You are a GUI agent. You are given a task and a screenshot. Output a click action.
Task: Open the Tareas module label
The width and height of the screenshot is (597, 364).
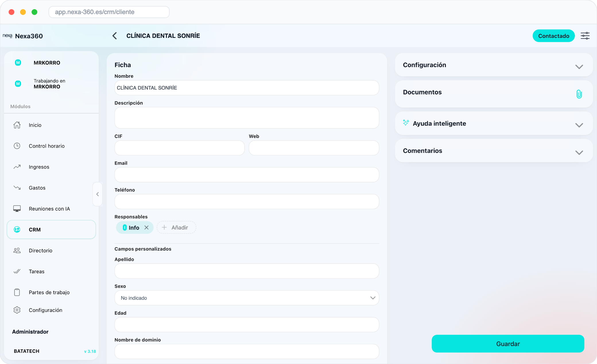pos(36,272)
